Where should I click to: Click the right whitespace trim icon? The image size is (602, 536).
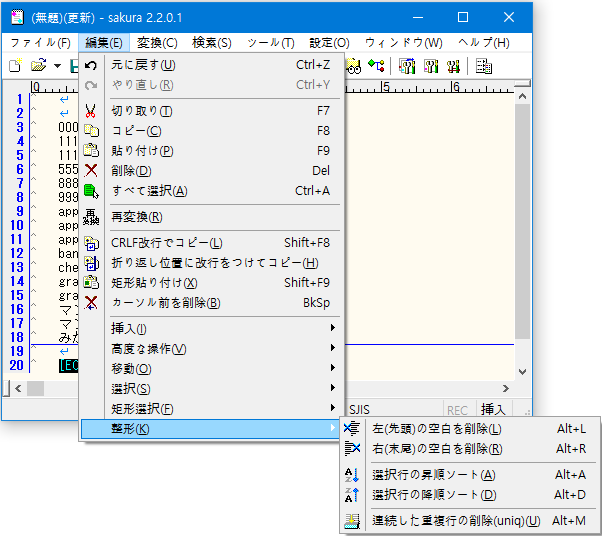352,448
